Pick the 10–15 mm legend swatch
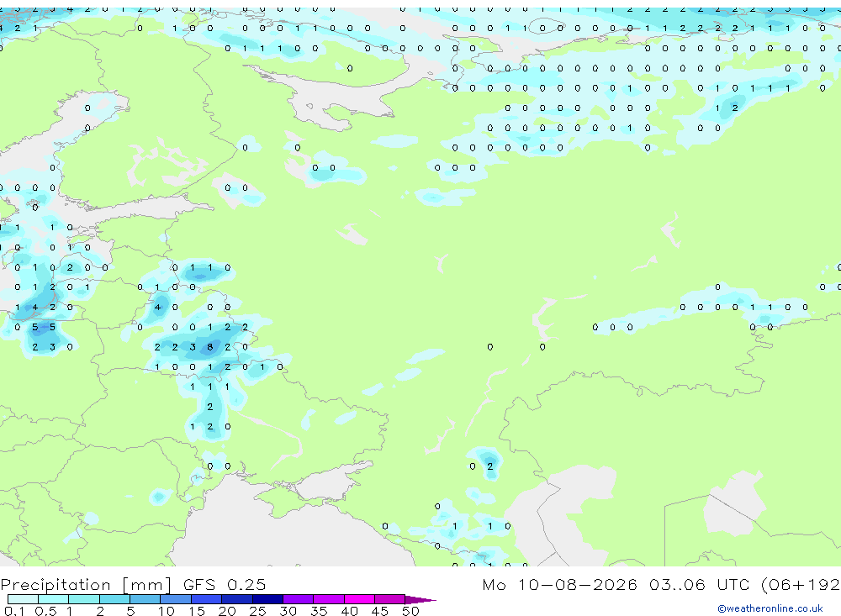The height and width of the screenshot is (616, 841). (176, 599)
